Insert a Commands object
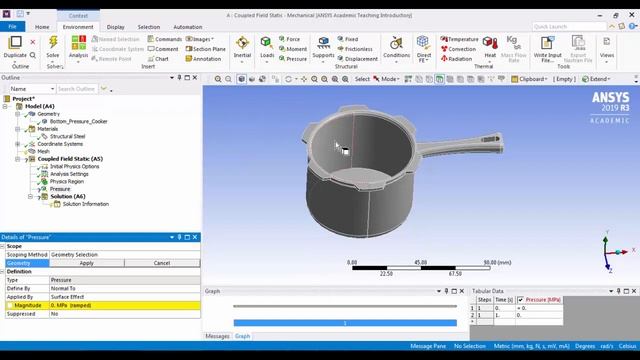The width and height of the screenshot is (640, 360). (x=164, y=39)
